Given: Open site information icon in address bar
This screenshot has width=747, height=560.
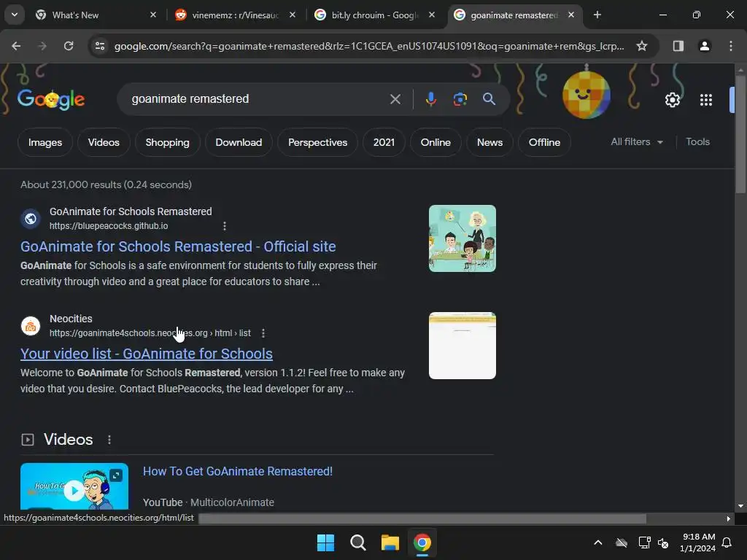Looking at the screenshot, I should tap(100, 46).
